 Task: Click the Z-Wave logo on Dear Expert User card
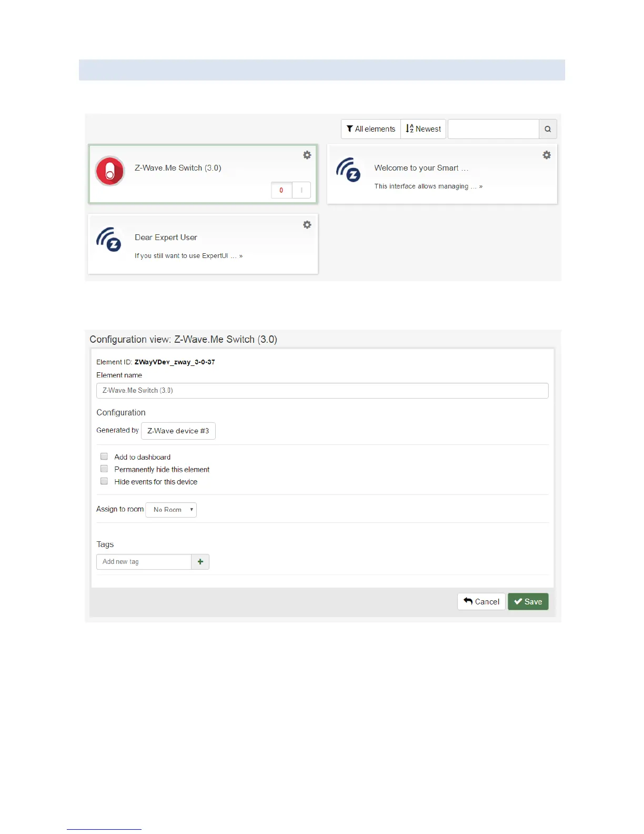click(109, 240)
